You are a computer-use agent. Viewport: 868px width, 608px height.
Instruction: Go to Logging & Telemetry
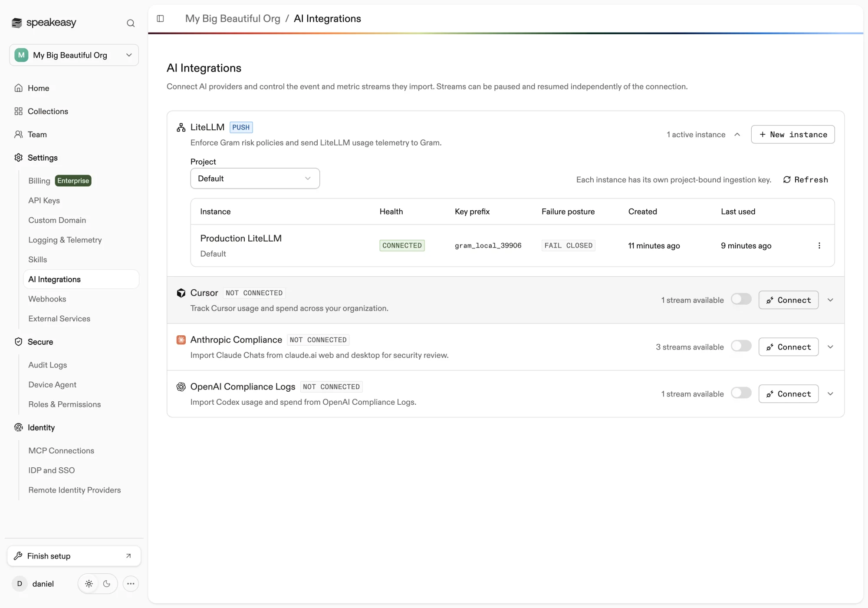tap(65, 240)
